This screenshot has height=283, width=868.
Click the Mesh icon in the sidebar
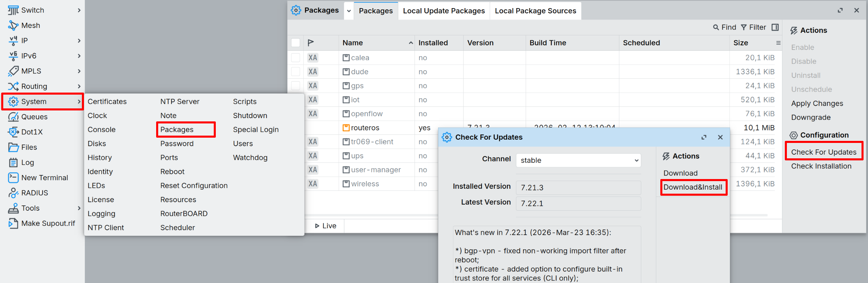tap(13, 26)
